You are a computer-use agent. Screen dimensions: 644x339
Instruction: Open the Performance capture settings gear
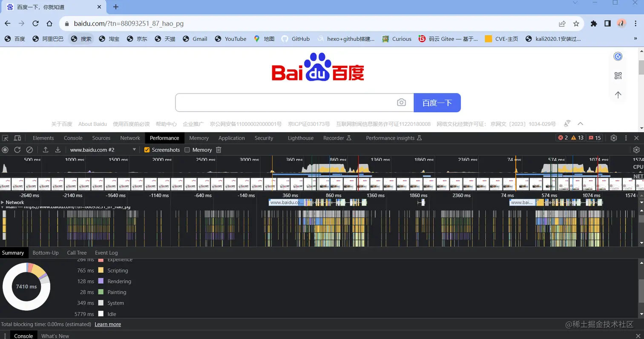click(636, 150)
